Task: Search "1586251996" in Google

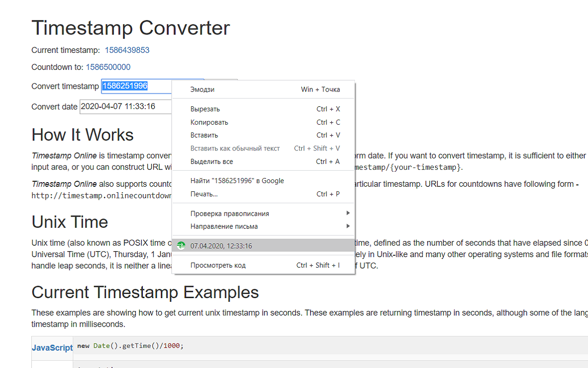Action: [237, 180]
